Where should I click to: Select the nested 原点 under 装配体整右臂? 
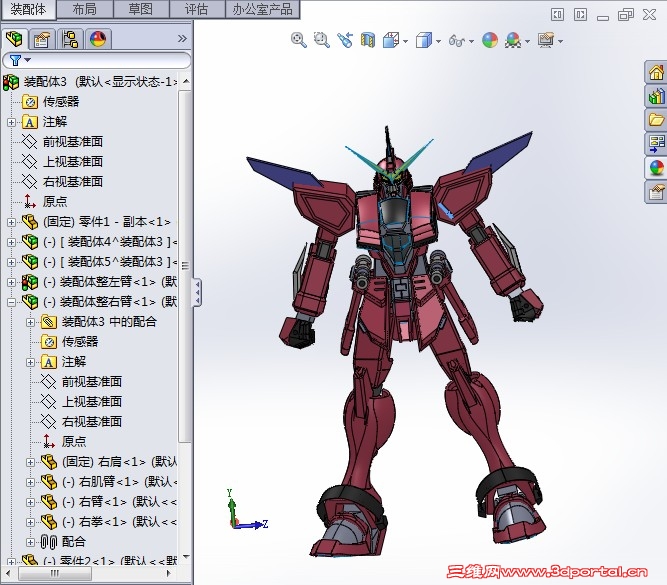[74, 441]
